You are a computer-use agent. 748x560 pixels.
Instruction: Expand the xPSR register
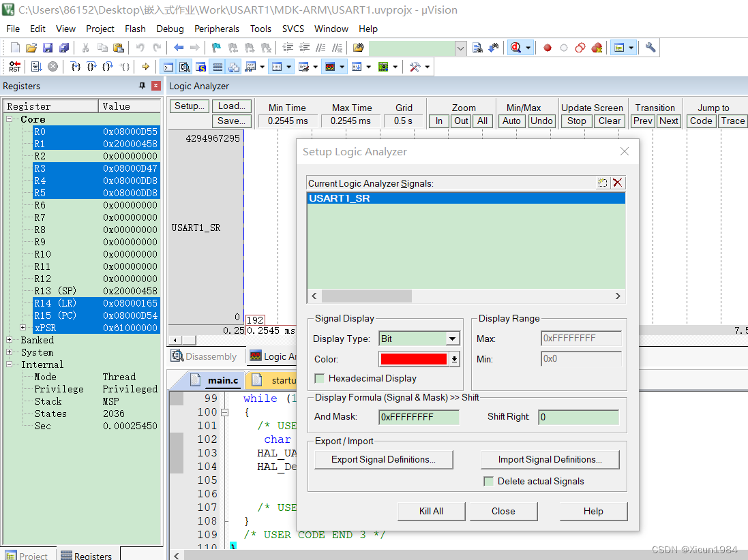[23, 328]
